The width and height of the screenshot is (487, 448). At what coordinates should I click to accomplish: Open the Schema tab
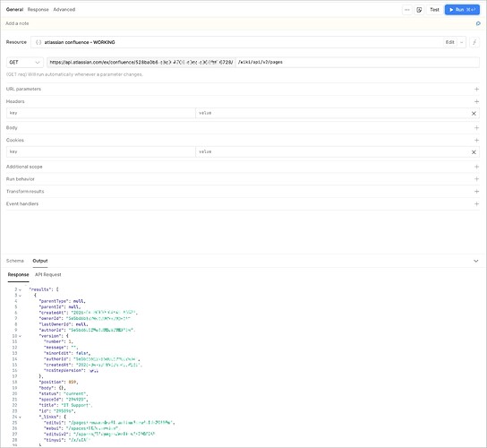point(15,261)
